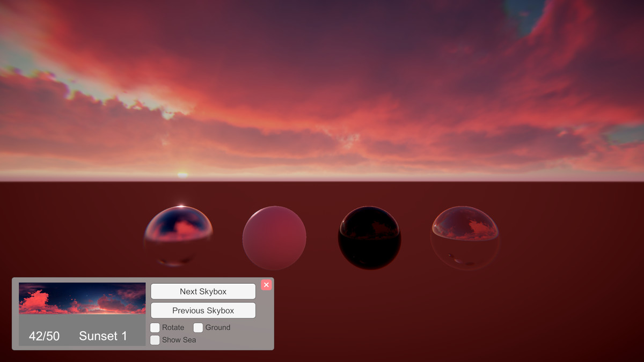This screenshot has width=644, height=362.
Task: Click the Sunset 1 name label
Action: click(103, 335)
